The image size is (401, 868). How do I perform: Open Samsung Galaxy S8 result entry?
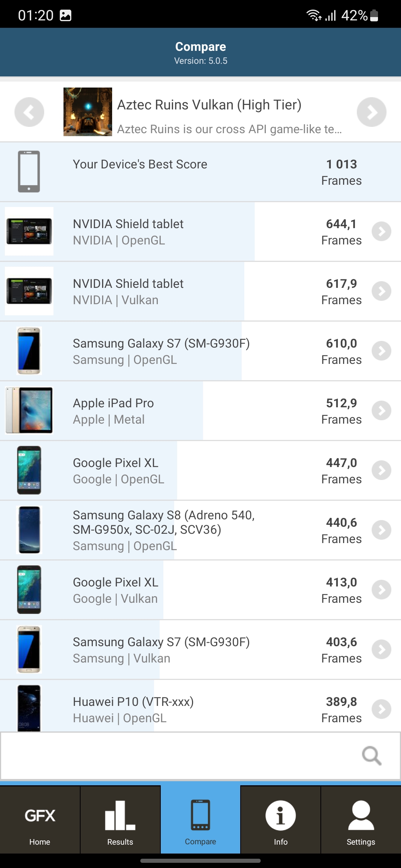click(163, 530)
